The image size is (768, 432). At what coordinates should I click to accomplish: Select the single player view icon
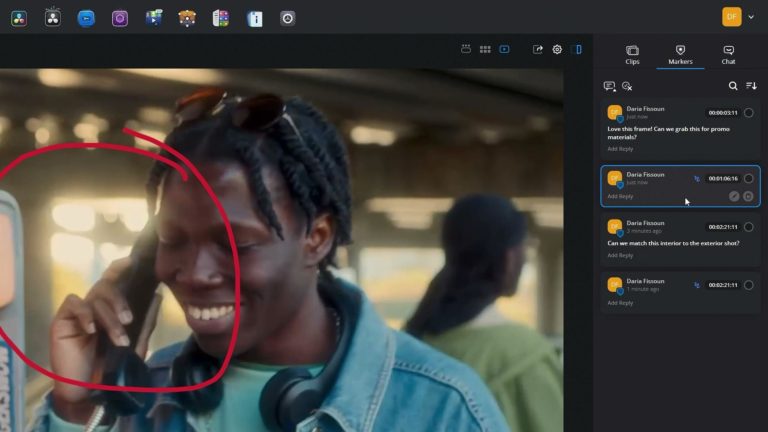(x=504, y=49)
